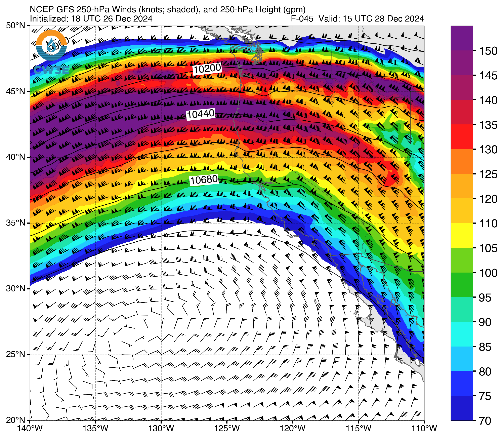Click the 10200 height contour label
Screen dimensions: 504x443
(x=207, y=68)
